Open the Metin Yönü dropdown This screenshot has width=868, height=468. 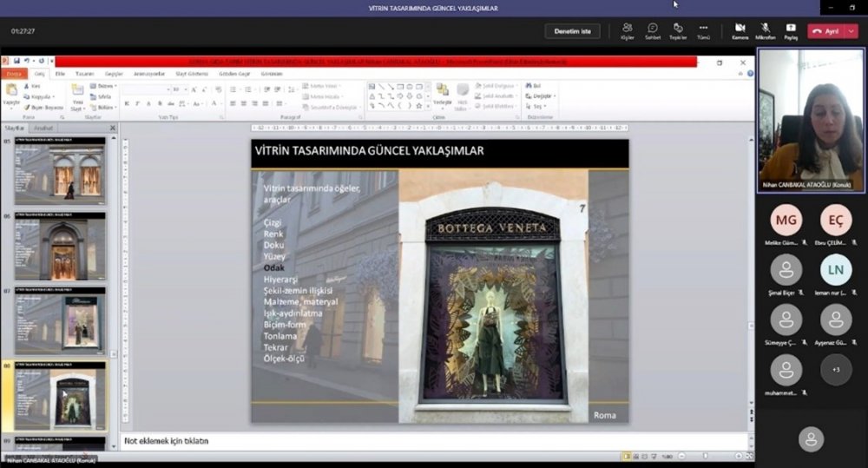pos(322,86)
